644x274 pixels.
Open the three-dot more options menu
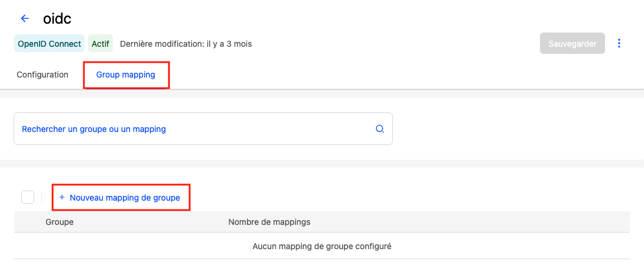pos(619,43)
